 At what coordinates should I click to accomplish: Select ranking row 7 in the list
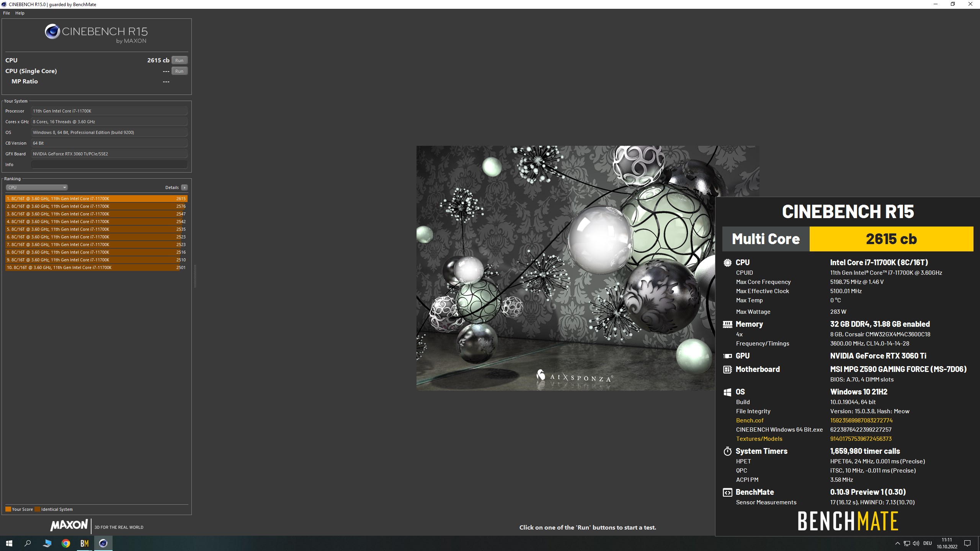coord(96,245)
